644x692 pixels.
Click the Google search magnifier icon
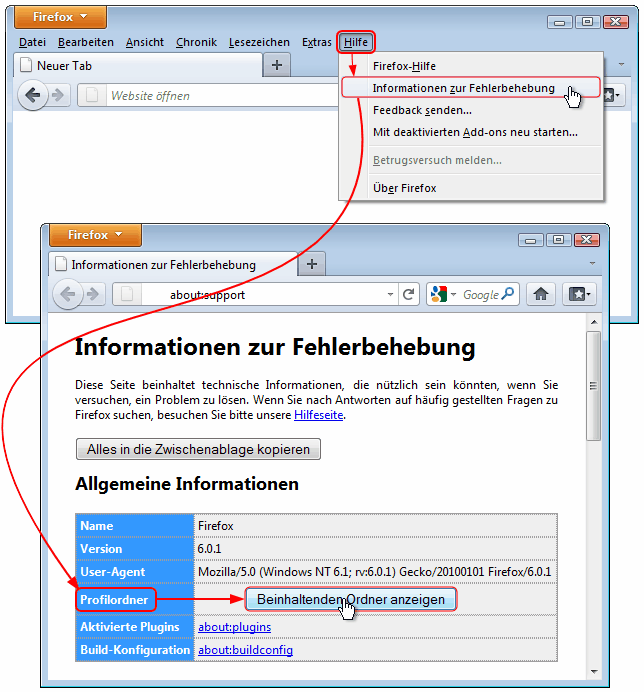pyautogui.click(x=509, y=294)
